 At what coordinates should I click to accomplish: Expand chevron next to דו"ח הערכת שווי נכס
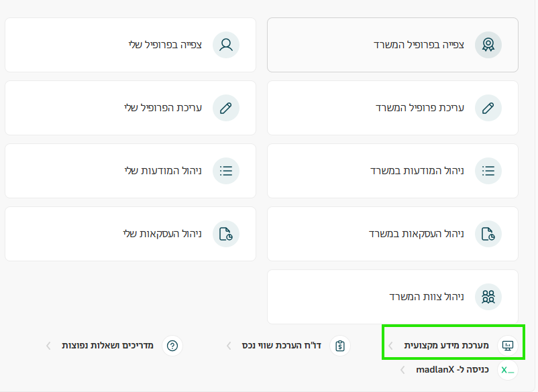click(x=229, y=346)
